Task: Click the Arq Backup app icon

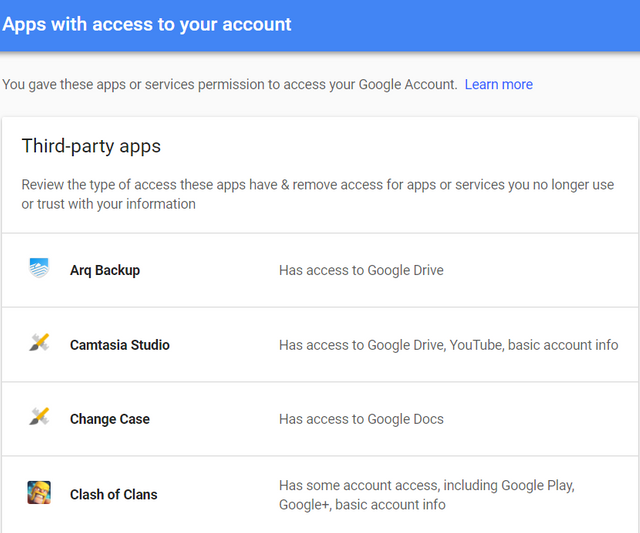Action: (39, 268)
